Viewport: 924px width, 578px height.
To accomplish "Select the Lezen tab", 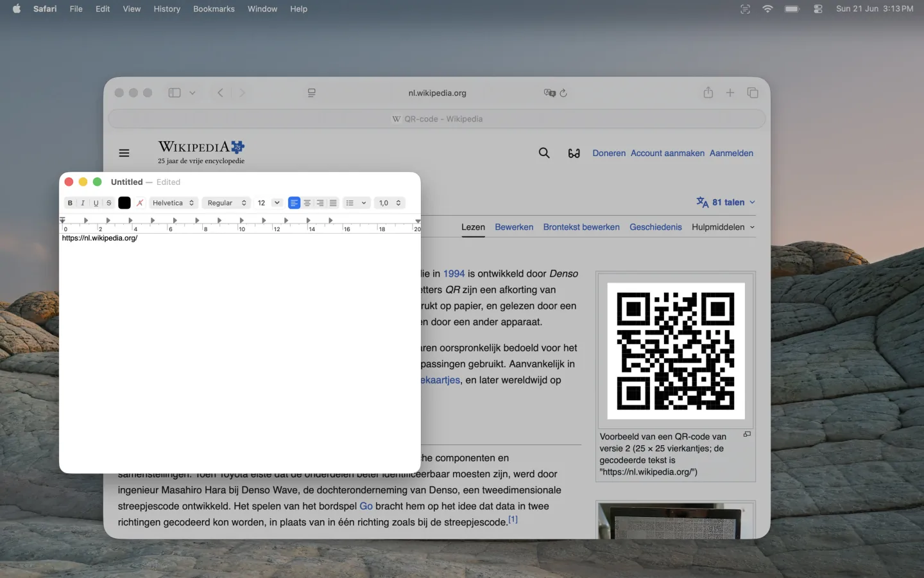I will [x=473, y=227].
